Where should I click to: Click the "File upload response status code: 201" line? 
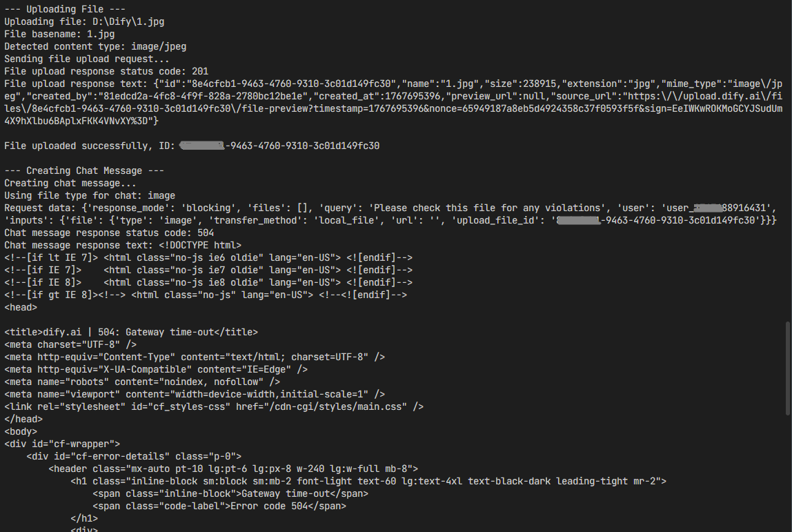(x=106, y=72)
